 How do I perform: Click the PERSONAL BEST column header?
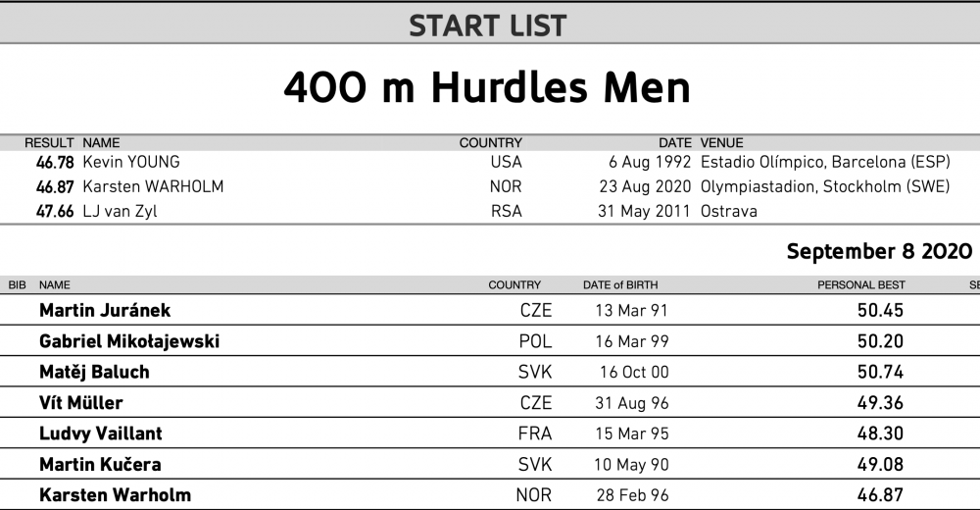[861, 285]
